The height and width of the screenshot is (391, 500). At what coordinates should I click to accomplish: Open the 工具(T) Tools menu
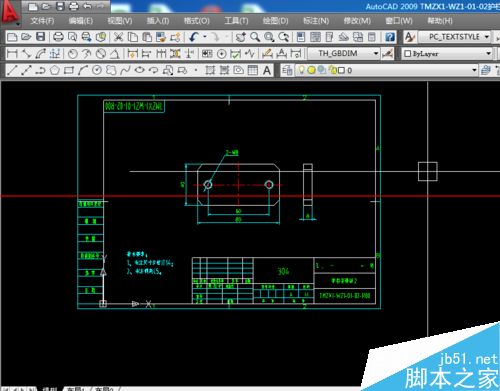(236, 21)
